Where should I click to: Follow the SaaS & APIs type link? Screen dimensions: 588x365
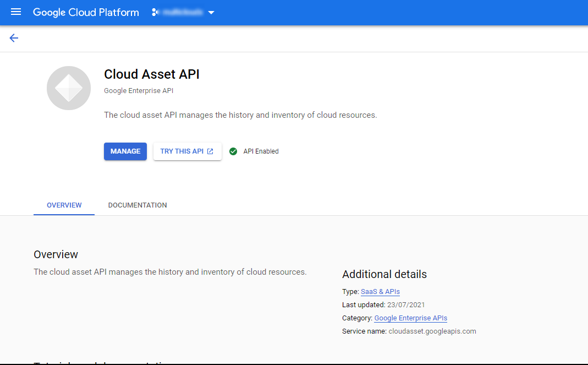point(380,292)
